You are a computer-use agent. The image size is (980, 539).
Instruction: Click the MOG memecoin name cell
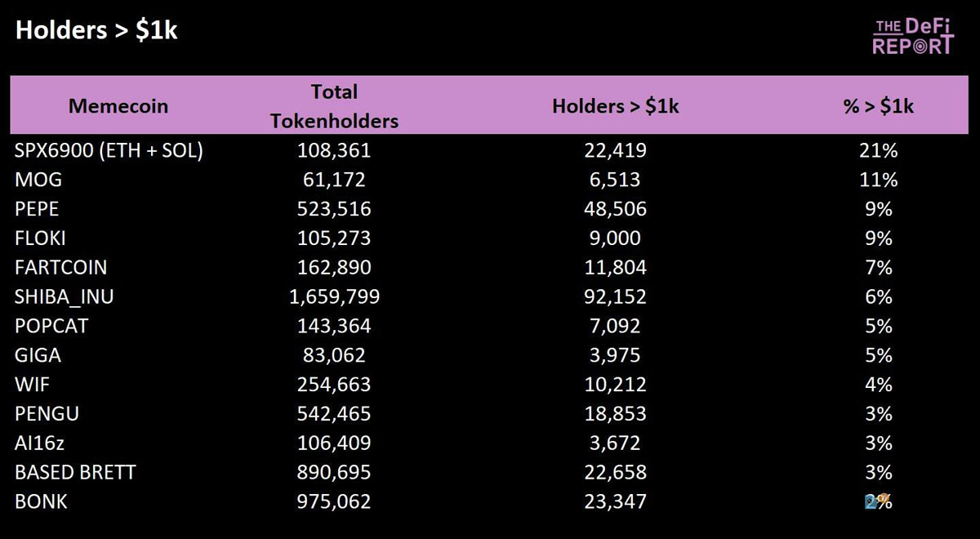tap(38, 180)
